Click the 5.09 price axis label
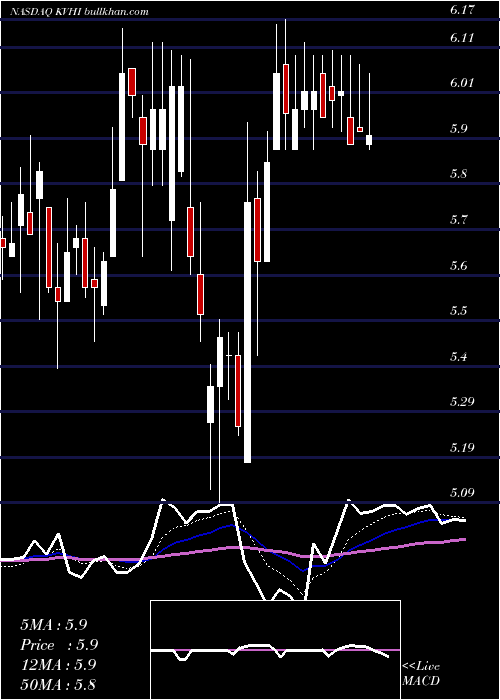The image size is (500, 700). coord(462,493)
